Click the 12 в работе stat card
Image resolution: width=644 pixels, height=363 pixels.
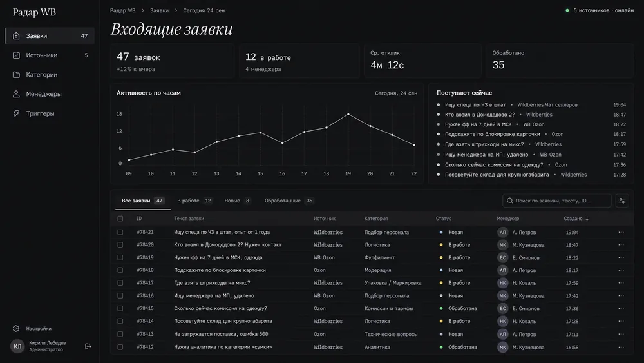[299, 61]
